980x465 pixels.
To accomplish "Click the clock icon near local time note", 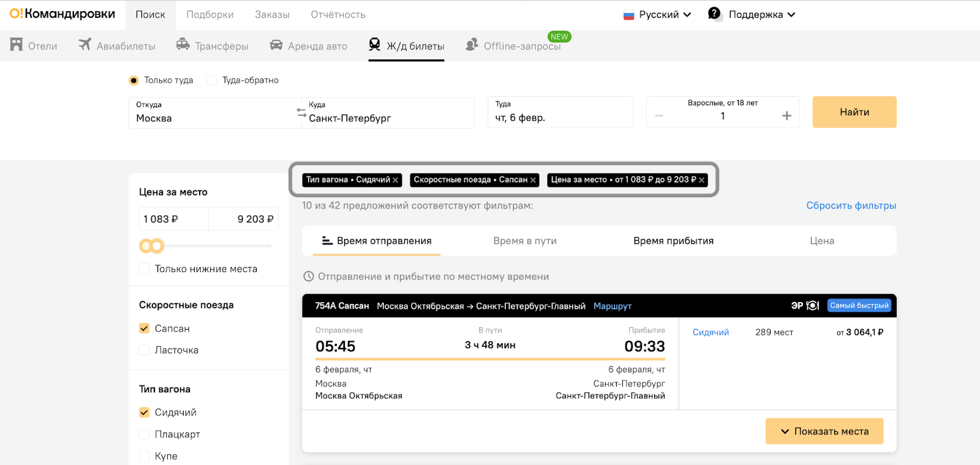I will tap(309, 276).
